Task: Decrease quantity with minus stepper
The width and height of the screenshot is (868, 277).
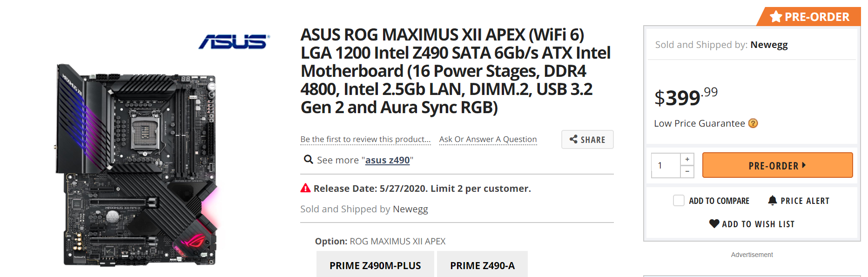Action: coord(687,171)
